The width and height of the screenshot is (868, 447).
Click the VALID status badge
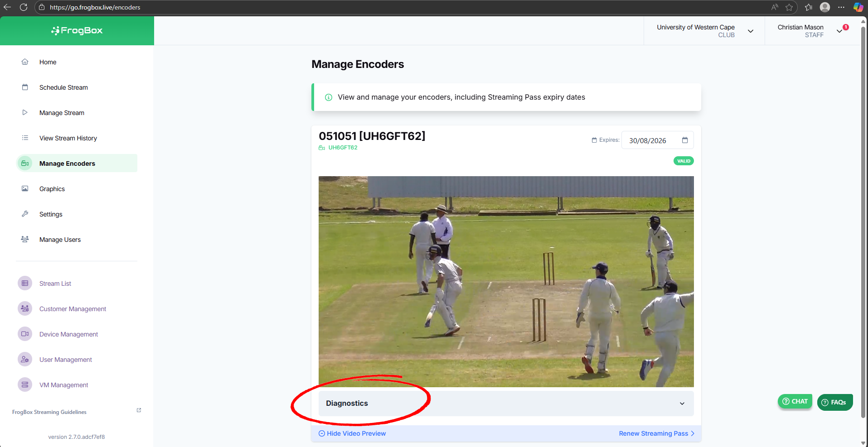pos(684,161)
